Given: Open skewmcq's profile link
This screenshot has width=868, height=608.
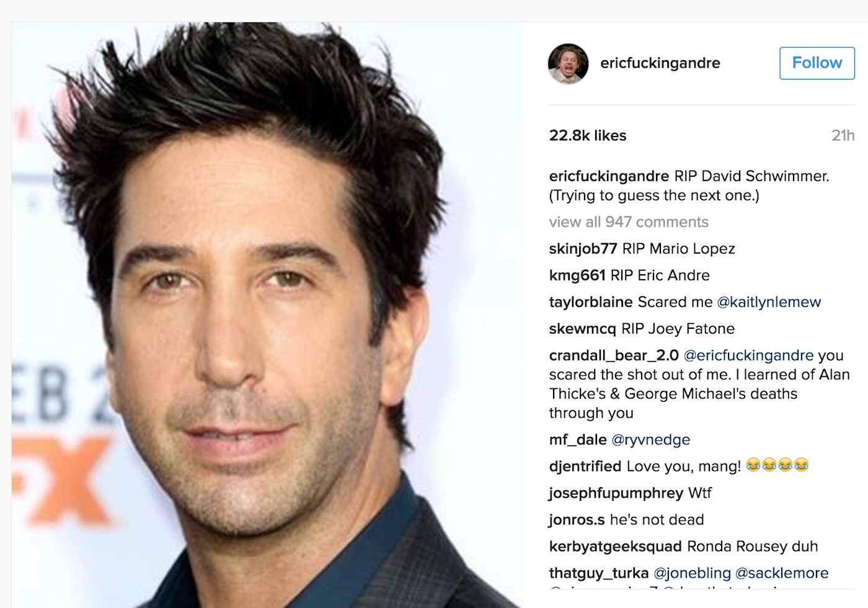Looking at the screenshot, I should point(582,329).
